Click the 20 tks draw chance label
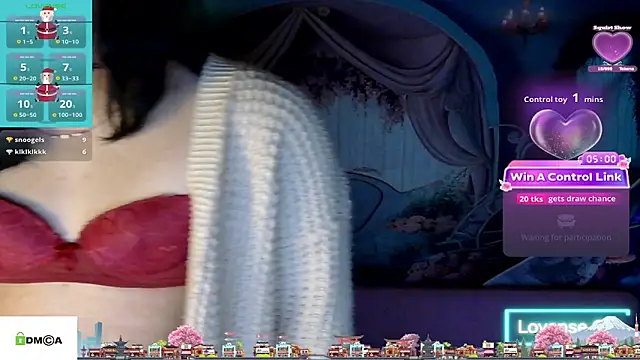This screenshot has height=360, width=640. tap(566, 199)
